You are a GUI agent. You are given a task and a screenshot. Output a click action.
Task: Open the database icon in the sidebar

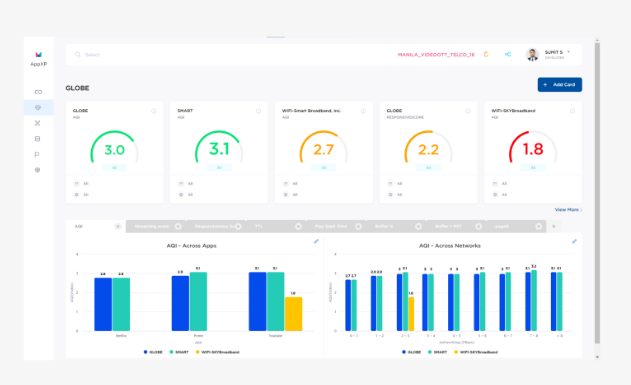tap(37, 139)
